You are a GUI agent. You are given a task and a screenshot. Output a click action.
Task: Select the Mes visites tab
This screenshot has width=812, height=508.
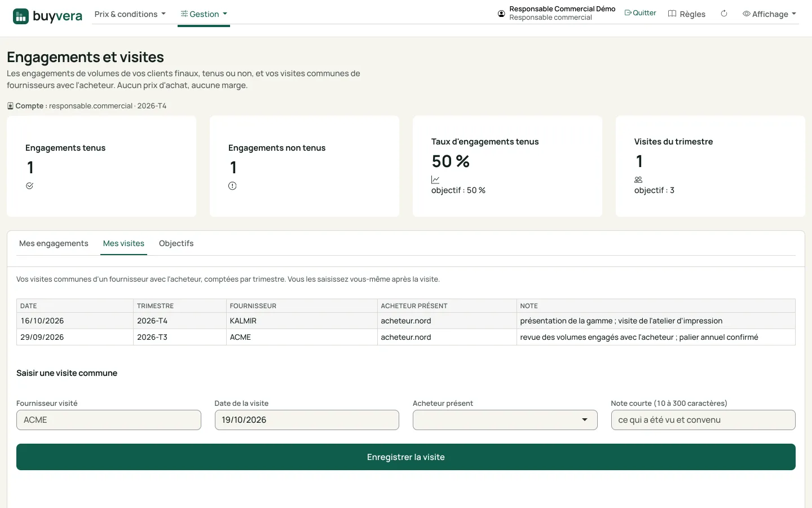123,243
